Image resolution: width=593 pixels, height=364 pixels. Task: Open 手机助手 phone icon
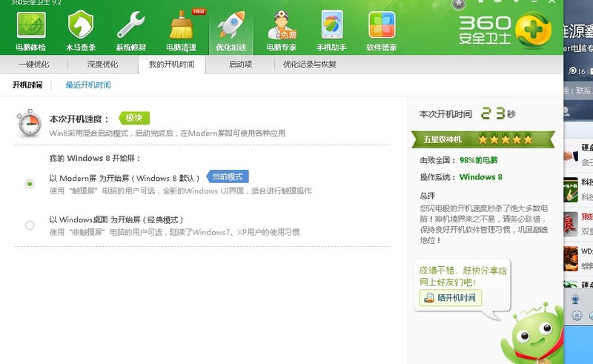331,25
